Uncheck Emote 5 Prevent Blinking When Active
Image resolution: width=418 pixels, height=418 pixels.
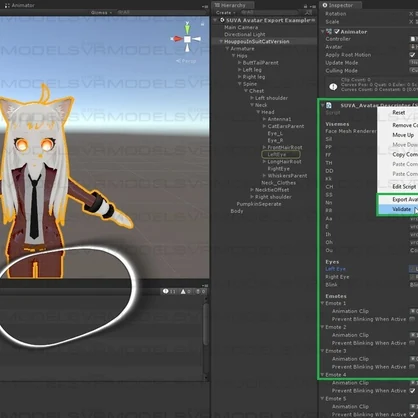coord(412,414)
